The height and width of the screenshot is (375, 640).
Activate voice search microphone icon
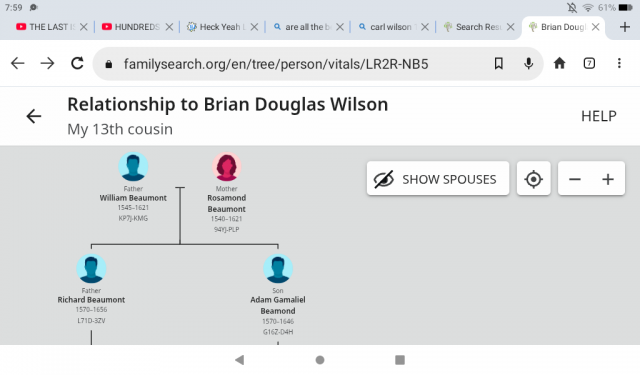(529, 63)
